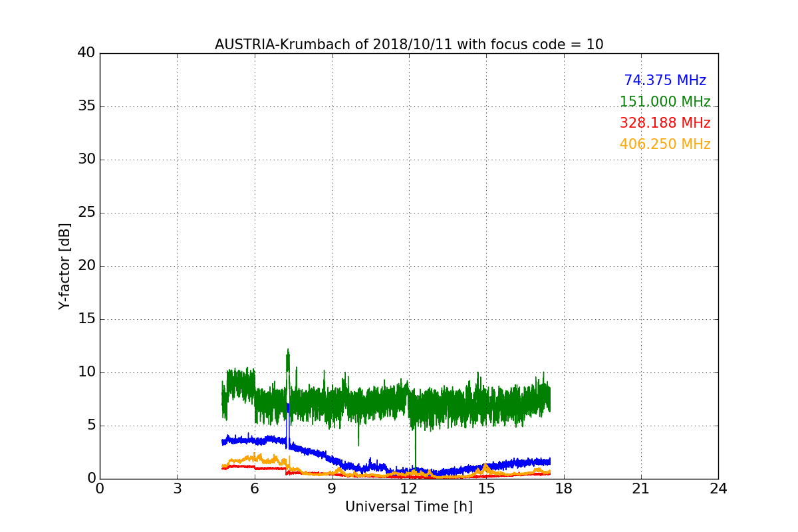This screenshot has width=798, height=532.
Task: Click the x-axis tick label '12'
Action: coord(409,488)
